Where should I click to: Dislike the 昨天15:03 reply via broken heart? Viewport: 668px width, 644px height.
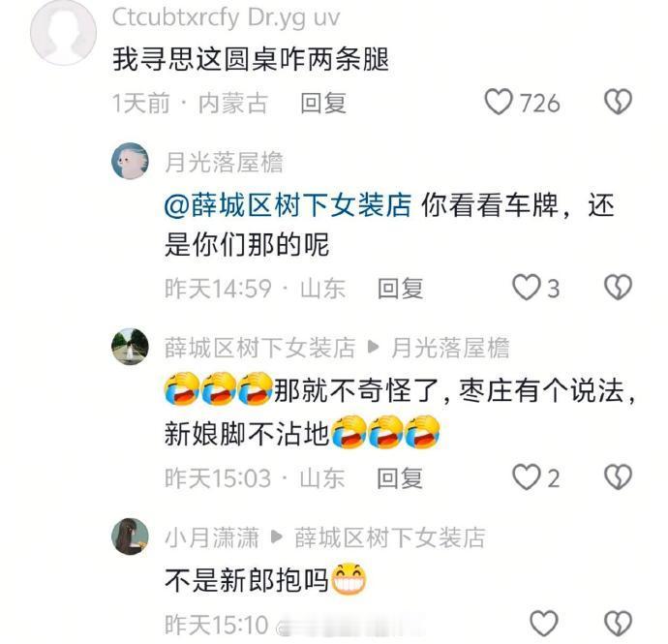click(x=618, y=476)
